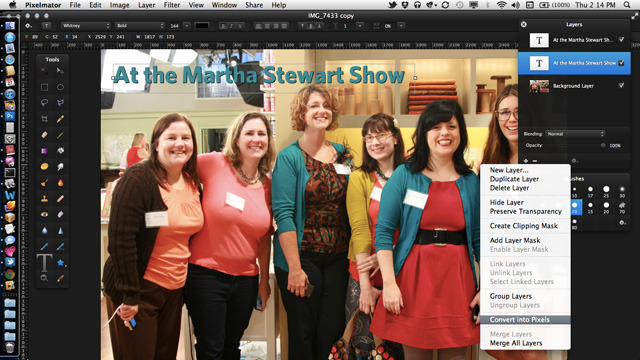Open the Blending mode Normal dropdown
This screenshot has height=360, width=640.
coord(576,134)
